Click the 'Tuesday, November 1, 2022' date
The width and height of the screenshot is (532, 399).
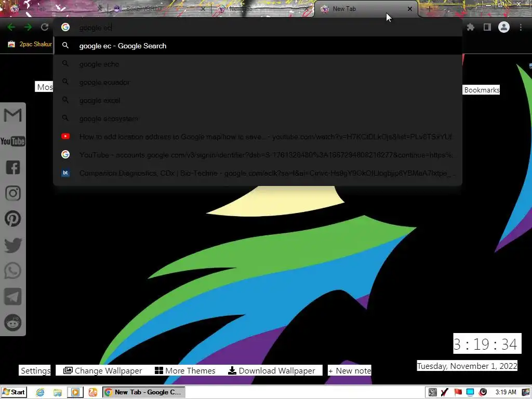point(467,366)
